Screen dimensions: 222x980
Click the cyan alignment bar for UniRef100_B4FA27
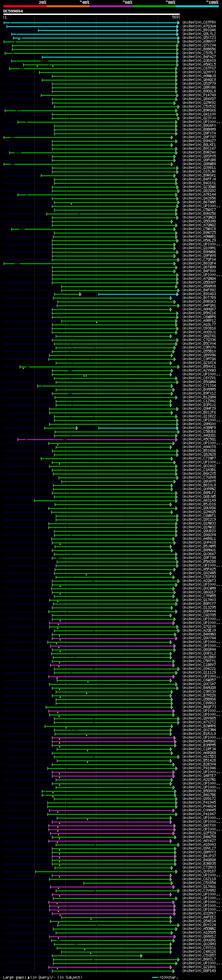tap(110, 57)
